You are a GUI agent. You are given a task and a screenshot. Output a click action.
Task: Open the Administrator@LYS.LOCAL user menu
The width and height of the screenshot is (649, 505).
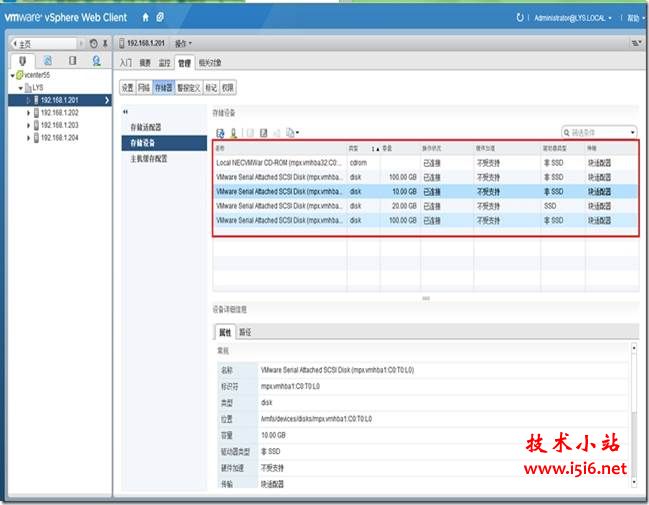click(x=573, y=18)
